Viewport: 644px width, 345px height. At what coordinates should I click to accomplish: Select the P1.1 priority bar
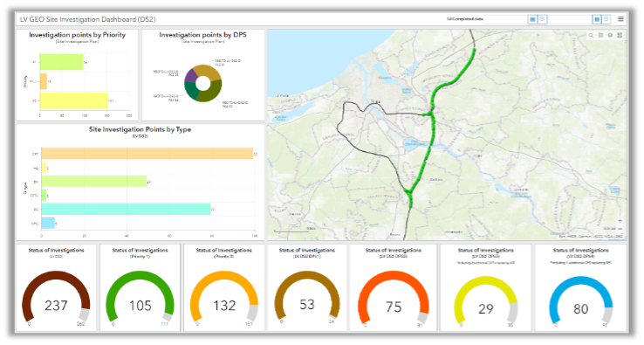[44, 81]
